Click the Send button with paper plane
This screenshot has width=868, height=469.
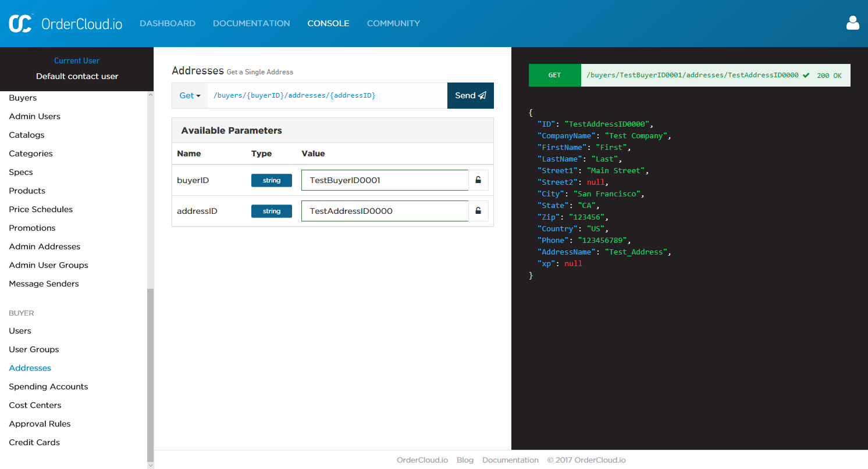[470, 95]
